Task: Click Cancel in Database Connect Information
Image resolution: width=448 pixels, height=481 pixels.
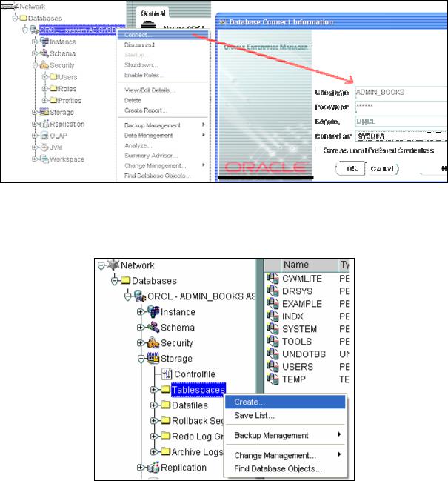Action: (x=382, y=169)
